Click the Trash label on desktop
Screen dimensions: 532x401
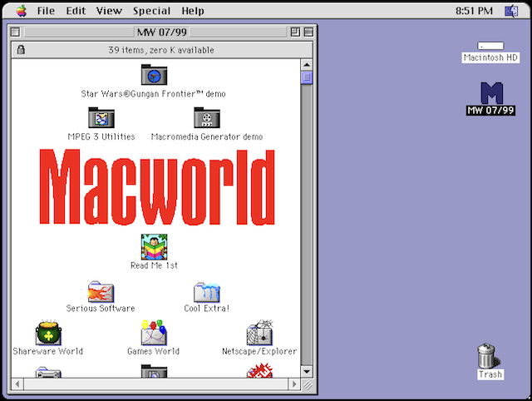(490, 374)
